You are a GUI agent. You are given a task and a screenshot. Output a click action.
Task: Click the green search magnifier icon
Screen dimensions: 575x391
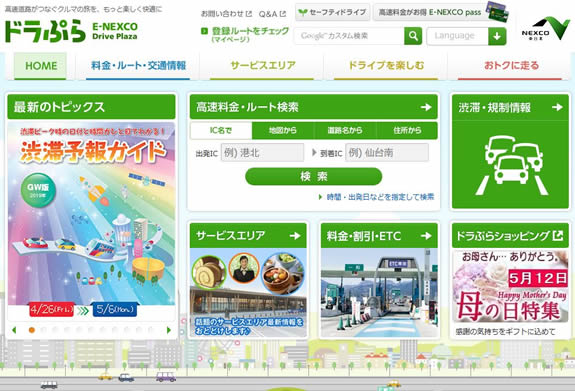click(413, 36)
